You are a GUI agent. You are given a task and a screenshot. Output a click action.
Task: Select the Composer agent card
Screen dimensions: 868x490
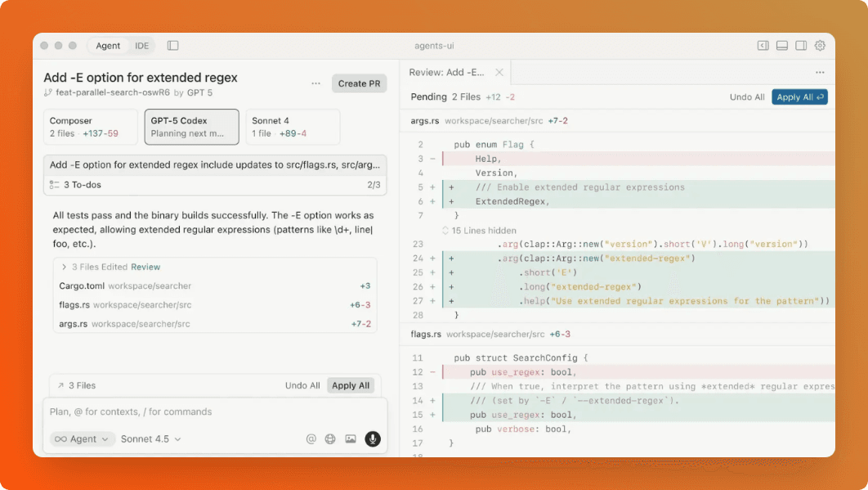(x=90, y=127)
